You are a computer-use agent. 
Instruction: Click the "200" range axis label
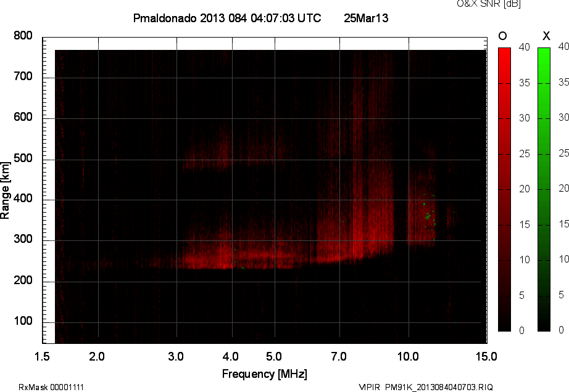point(23,280)
